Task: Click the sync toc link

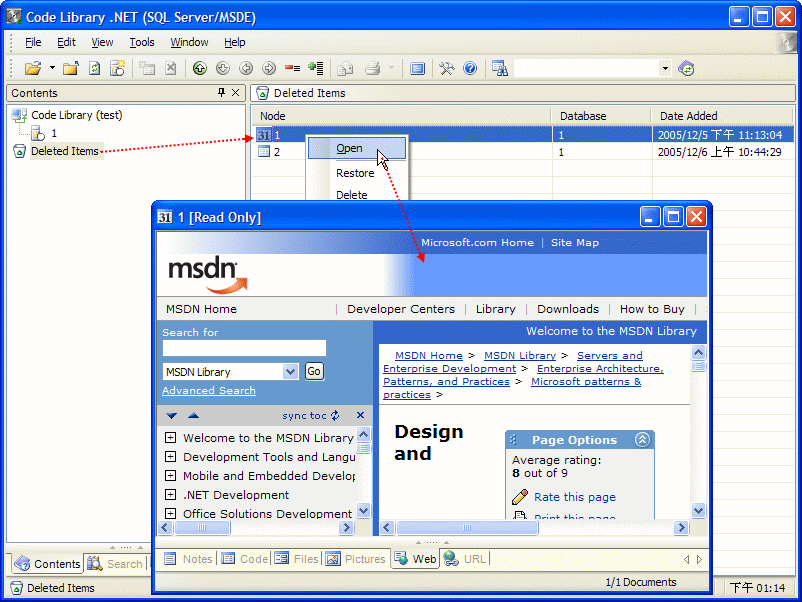Action: 310,415
